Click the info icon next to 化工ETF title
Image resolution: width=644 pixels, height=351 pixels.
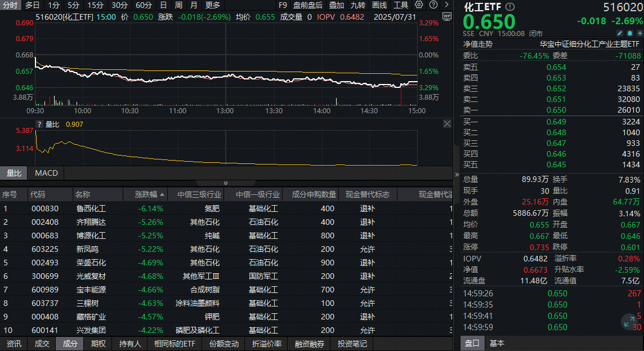point(509,7)
